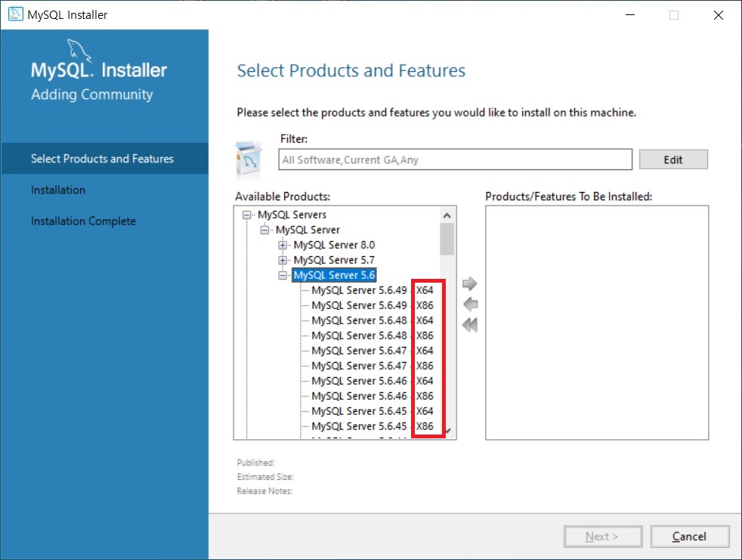The height and width of the screenshot is (560, 742).
Task: Select MySQL Server 5.6.45 - X86
Action: (373, 426)
